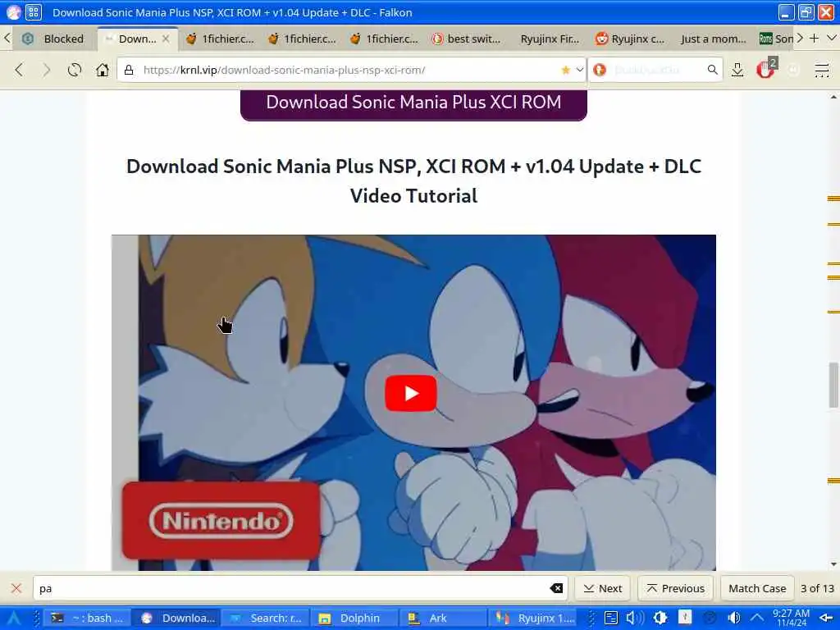Open the address bar history dropdown arrow
The image size is (840, 630).
(580, 70)
